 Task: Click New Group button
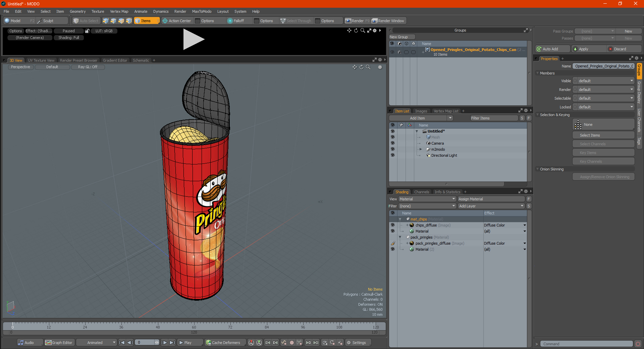(x=402, y=37)
